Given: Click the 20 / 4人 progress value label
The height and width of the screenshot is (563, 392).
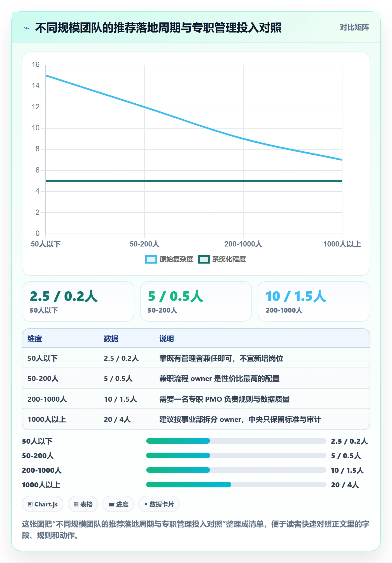Looking at the screenshot, I should tap(345, 485).
